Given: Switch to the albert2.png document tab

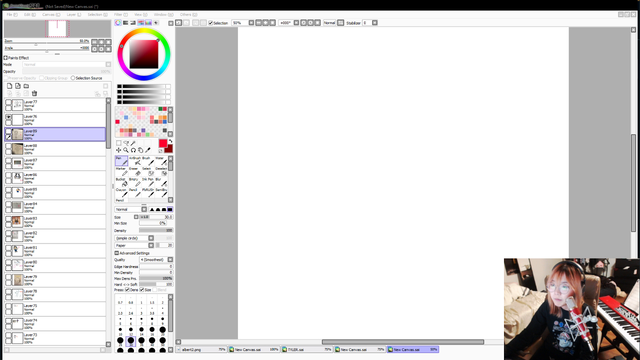Looking at the screenshot, I should click(x=202, y=350).
